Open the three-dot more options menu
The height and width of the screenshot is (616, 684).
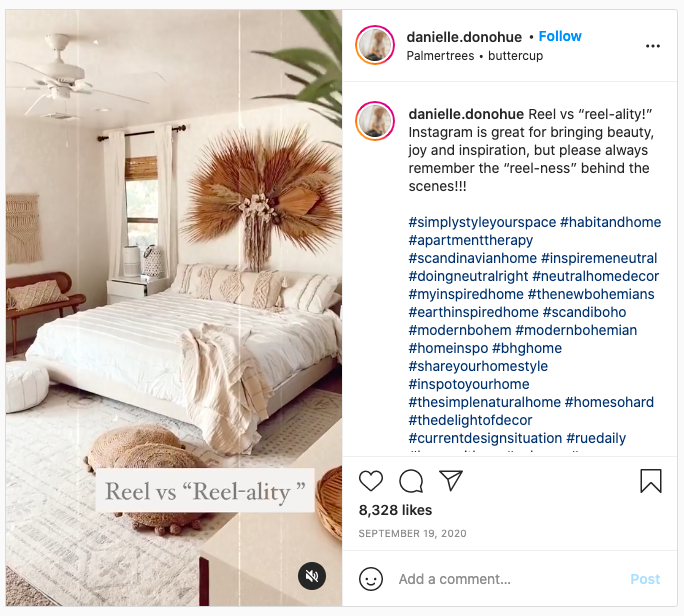click(653, 46)
